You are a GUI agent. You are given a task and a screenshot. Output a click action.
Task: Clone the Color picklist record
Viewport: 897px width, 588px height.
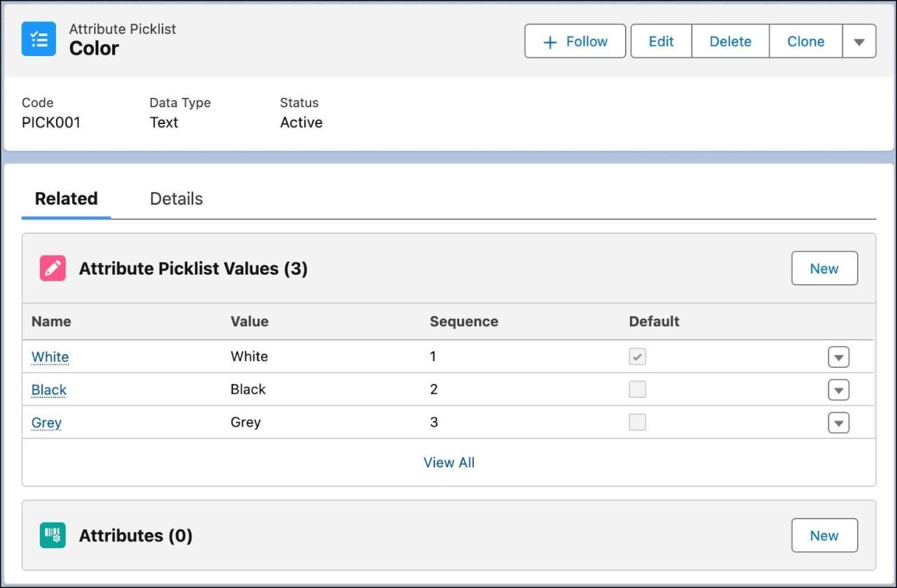(805, 41)
